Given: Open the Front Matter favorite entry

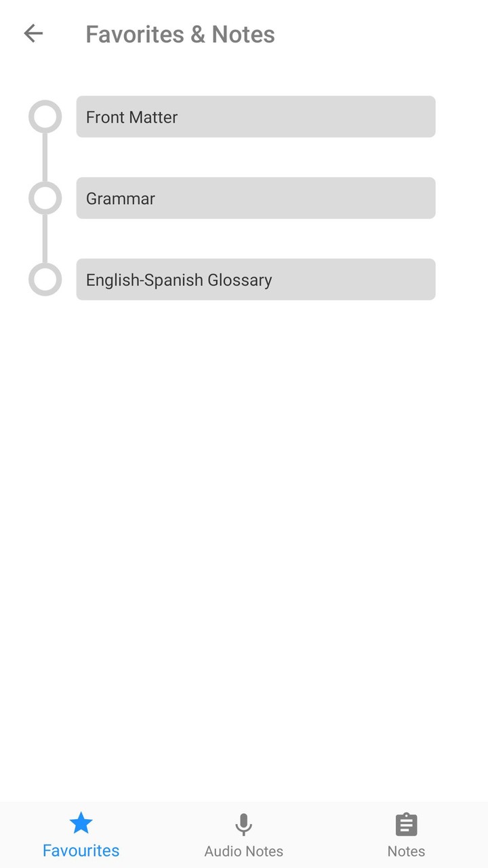Looking at the screenshot, I should pyautogui.click(x=256, y=117).
